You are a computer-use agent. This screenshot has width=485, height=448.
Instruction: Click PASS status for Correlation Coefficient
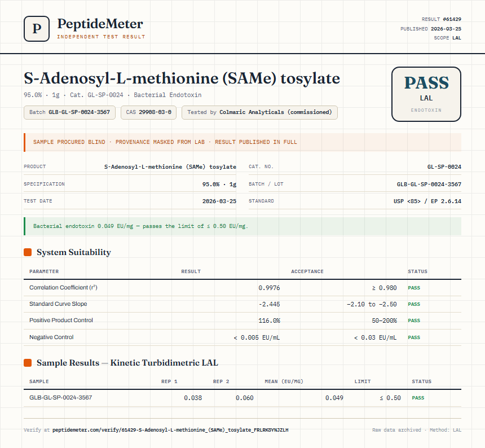(x=414, y=288)
